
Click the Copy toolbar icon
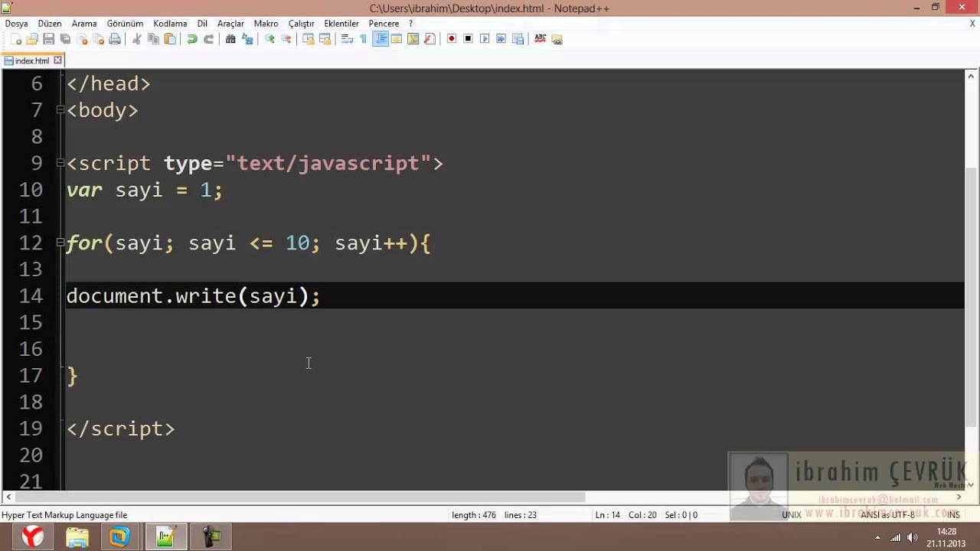pos(153,39)
